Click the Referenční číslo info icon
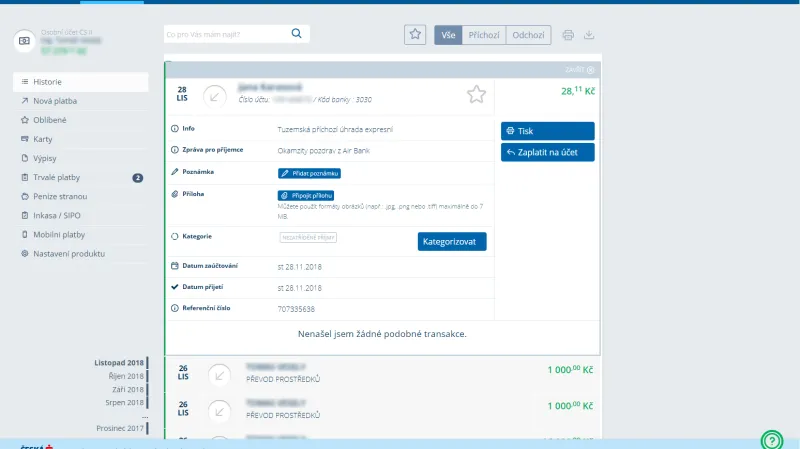Screen dimensions: 800x449 pos(174,308)
